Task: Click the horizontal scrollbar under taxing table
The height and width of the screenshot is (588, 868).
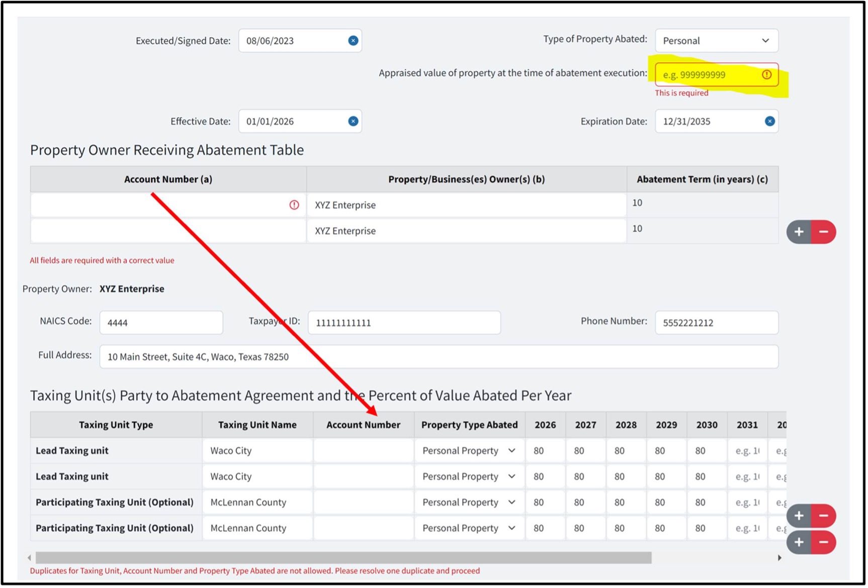Action: [343, 558]
